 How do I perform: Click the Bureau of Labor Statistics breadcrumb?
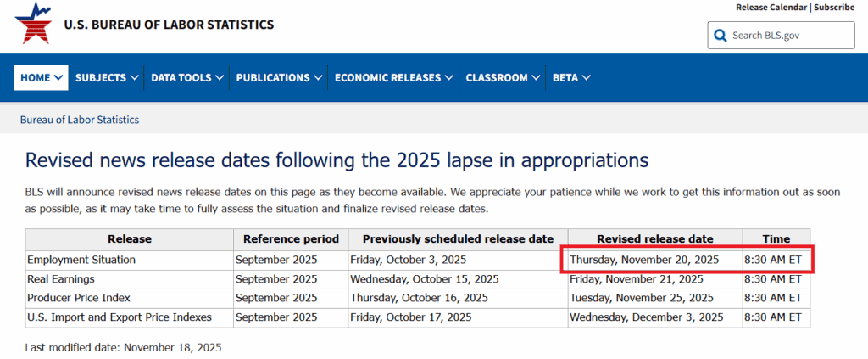pyautogui.click(x=80, y=120)
